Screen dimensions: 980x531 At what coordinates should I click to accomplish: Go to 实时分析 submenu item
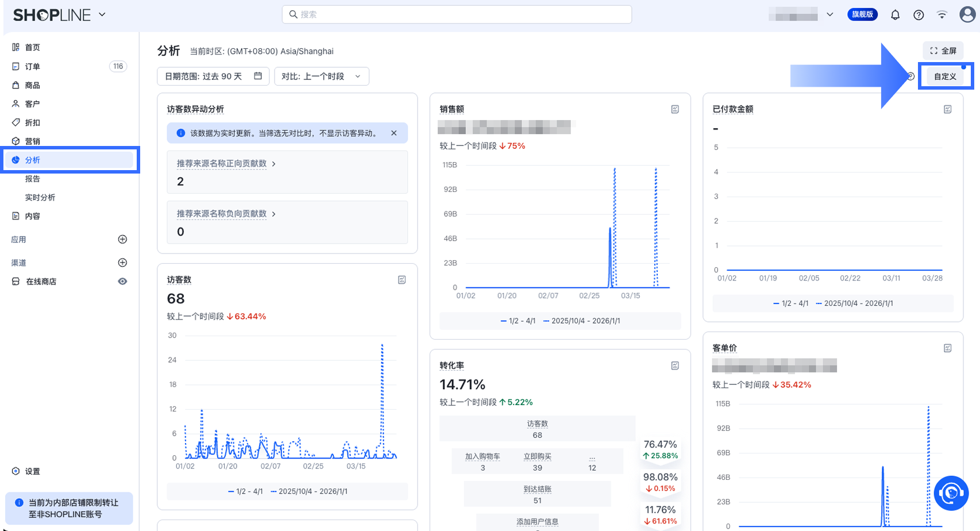(x=40, y=198)
